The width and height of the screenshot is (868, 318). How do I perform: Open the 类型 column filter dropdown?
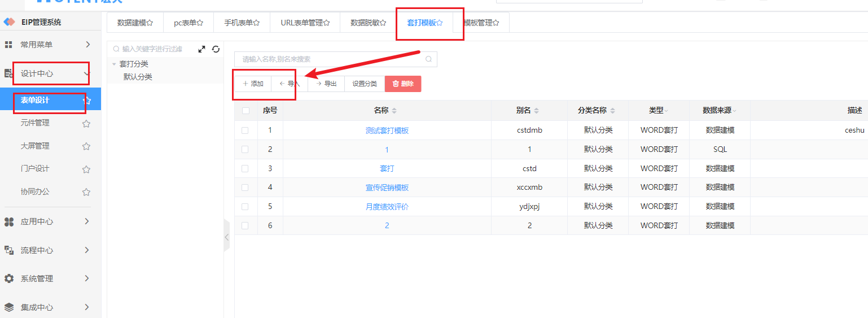(666, 111)
